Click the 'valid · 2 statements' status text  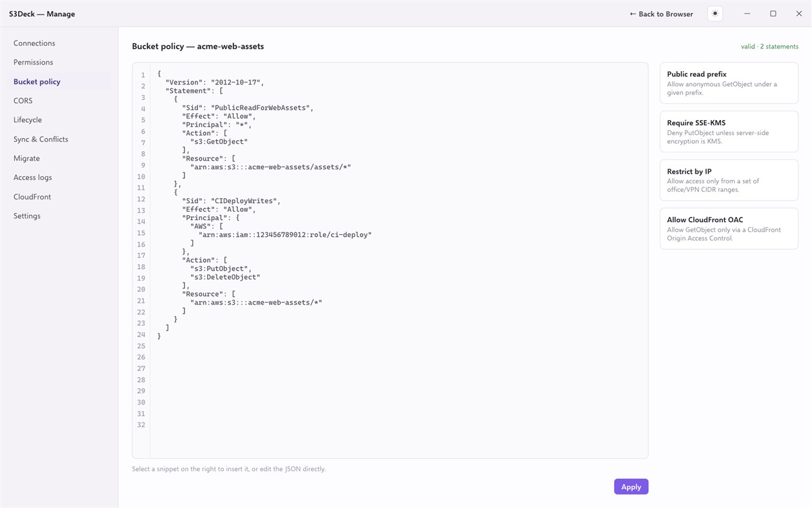click(x=769, y=46)
